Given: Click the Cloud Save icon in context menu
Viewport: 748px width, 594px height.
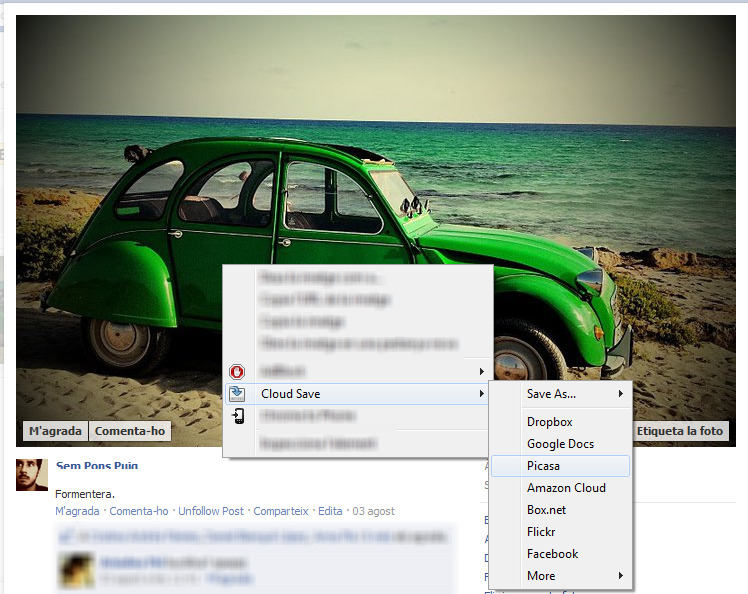Looking at the screenshot, I should [x=238, y=394].
